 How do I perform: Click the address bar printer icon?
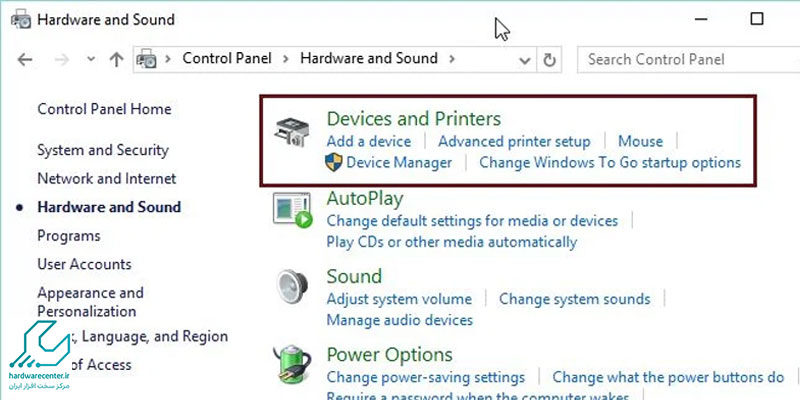pyautogui.click(x=146, y=59)
